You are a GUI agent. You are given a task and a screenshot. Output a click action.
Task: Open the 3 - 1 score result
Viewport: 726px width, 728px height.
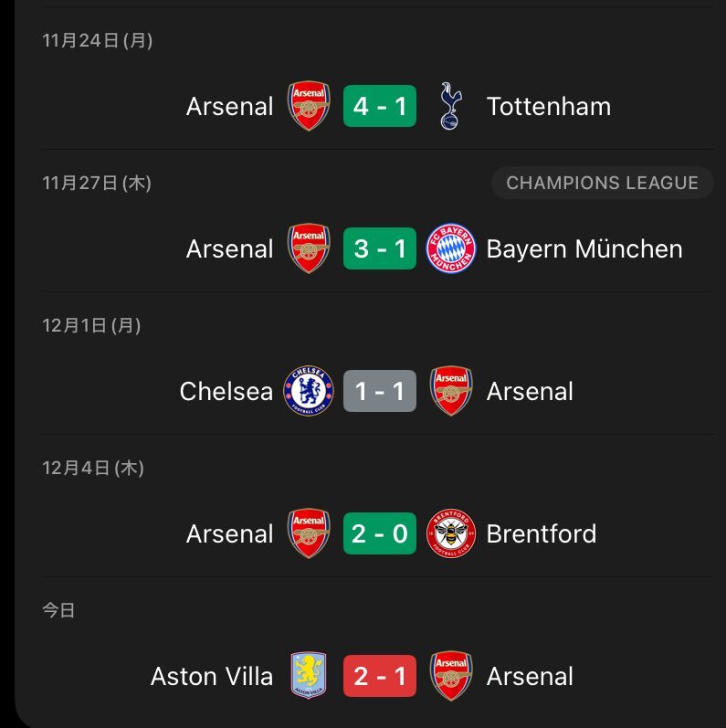[x=380, y=248]
